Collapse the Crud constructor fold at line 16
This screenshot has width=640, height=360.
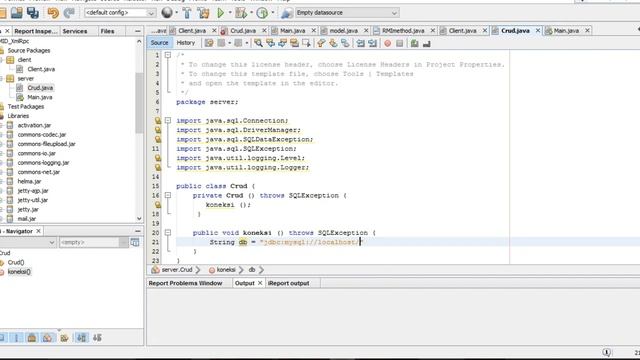click(168, 195)
